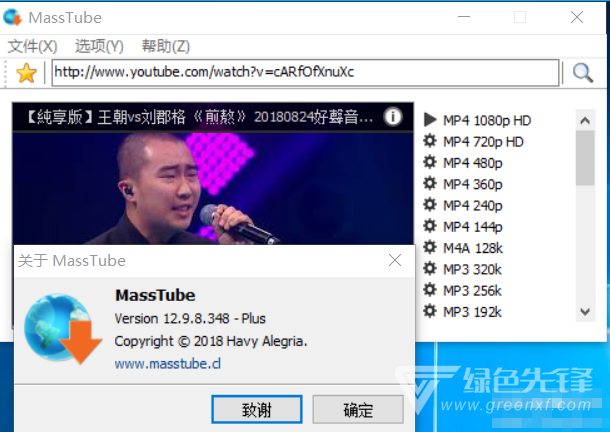Select the MP3 320k format

pos(472,269)
